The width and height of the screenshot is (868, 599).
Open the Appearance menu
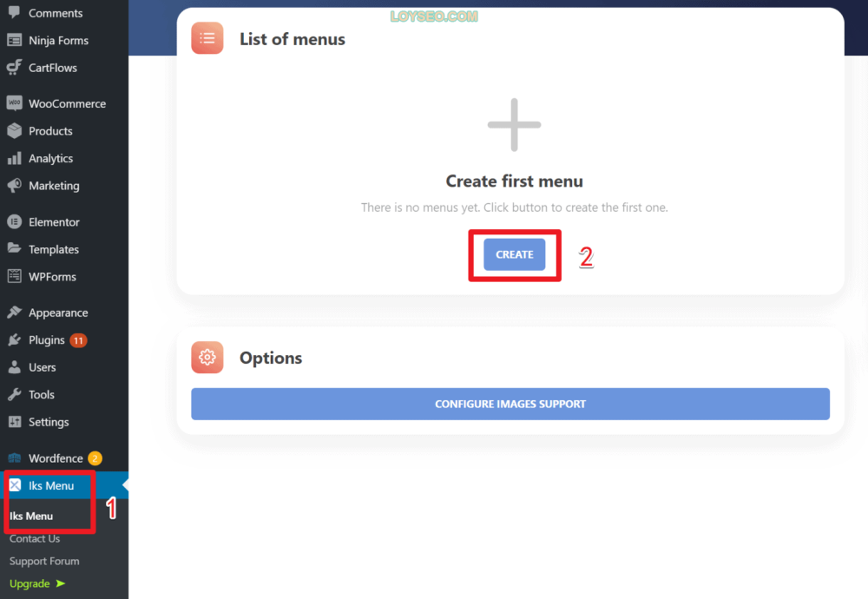pyautogui.click(x=58, y=313)
